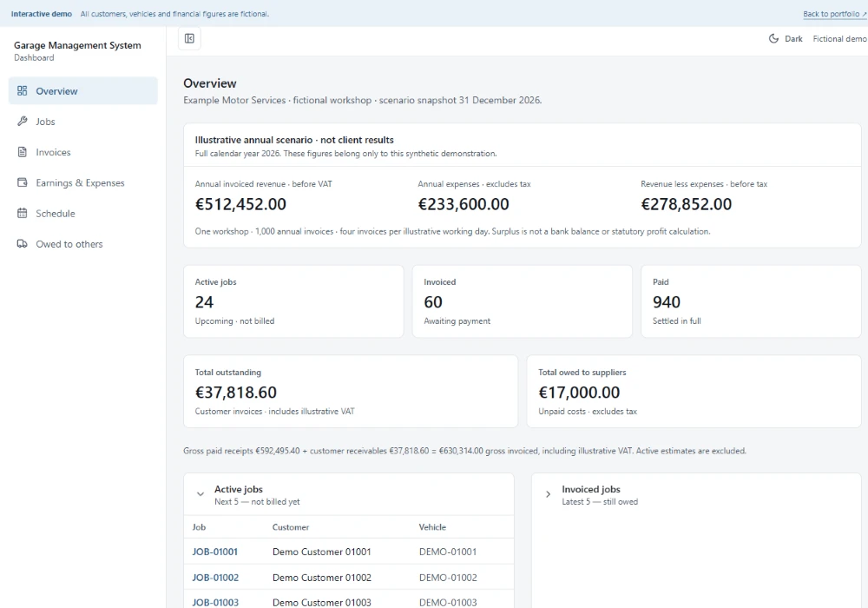Click Demo Customer 01002 cell
Viewport: 868px width, 608px height.
[322, 578]
